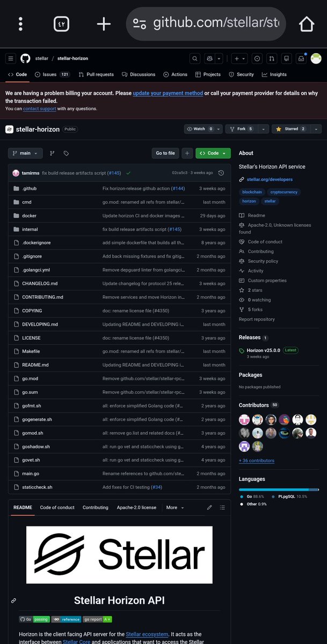327x644 pixels.
Task: Follow the update your payment method link
Action: (168, 93)
